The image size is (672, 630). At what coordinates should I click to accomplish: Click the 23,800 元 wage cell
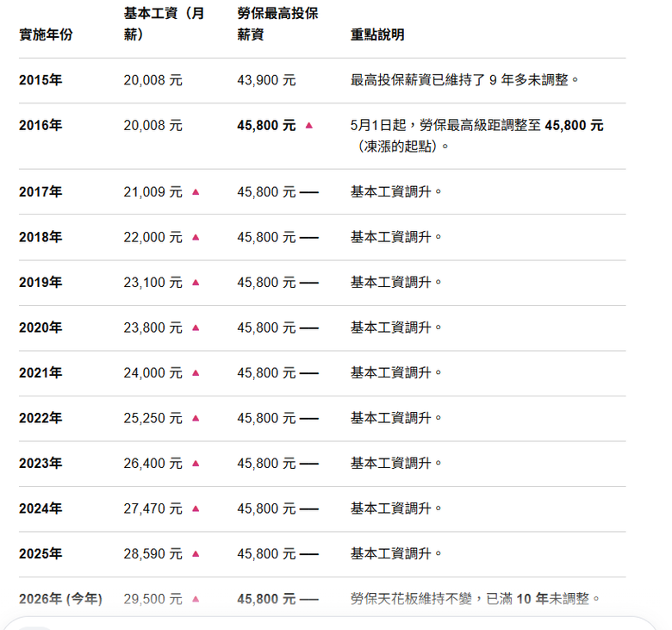pos(152,327)
